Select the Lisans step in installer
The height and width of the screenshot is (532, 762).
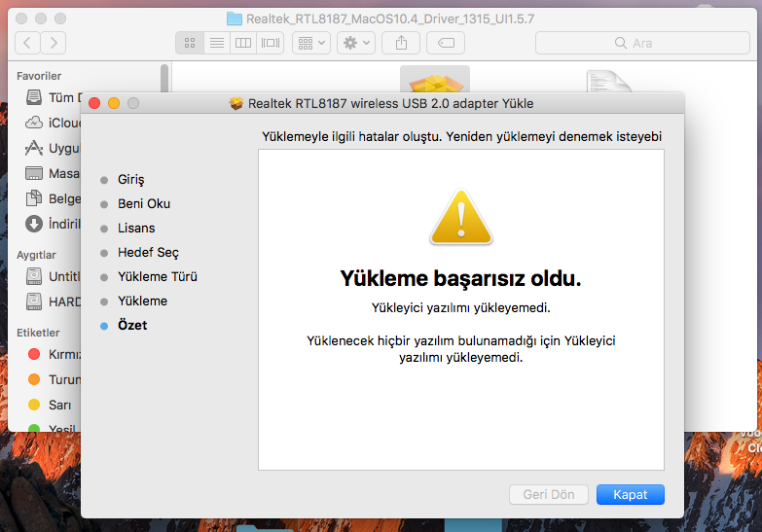pyautogui.click(x=136, y=228)
